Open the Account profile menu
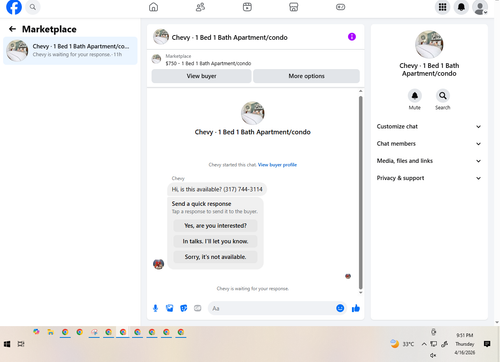 point(480,7)
